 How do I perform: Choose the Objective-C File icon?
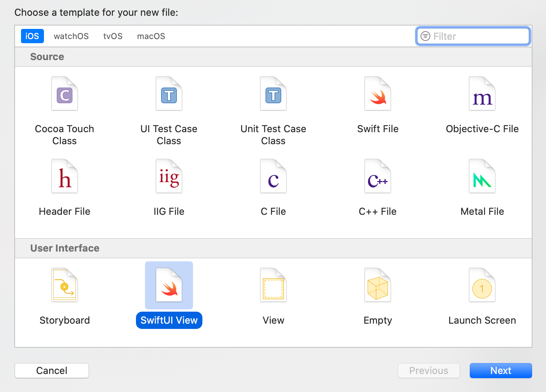pos(482,94)
